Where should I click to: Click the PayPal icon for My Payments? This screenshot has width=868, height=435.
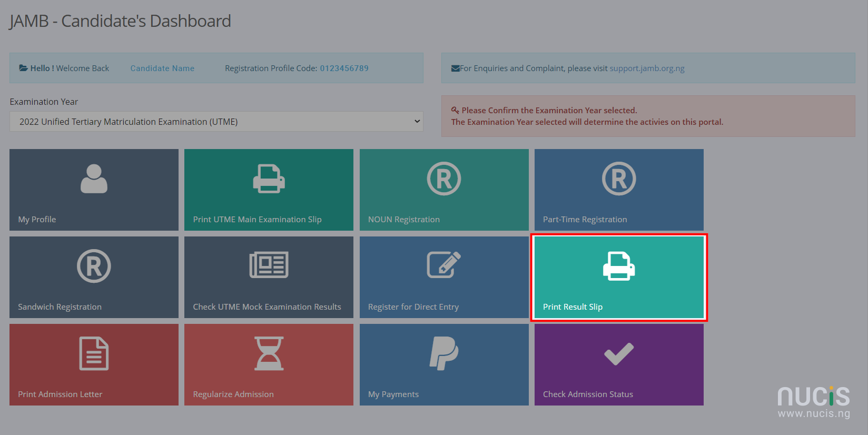point(443,353)
